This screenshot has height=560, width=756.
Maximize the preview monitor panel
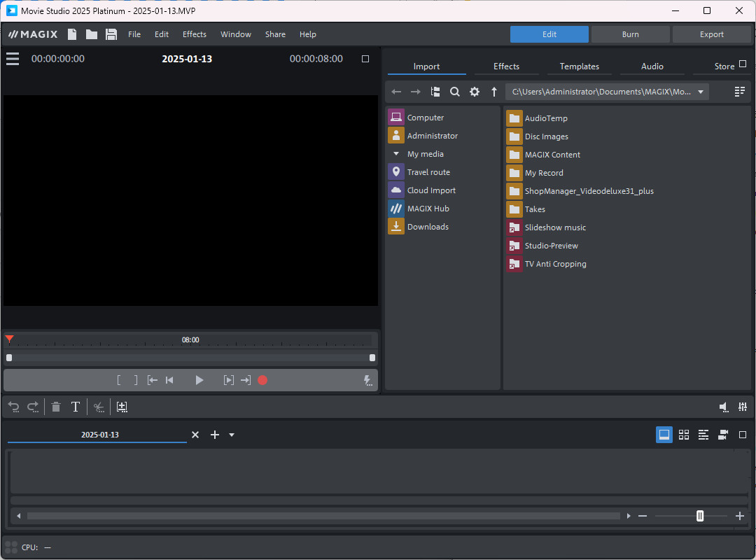365,59
